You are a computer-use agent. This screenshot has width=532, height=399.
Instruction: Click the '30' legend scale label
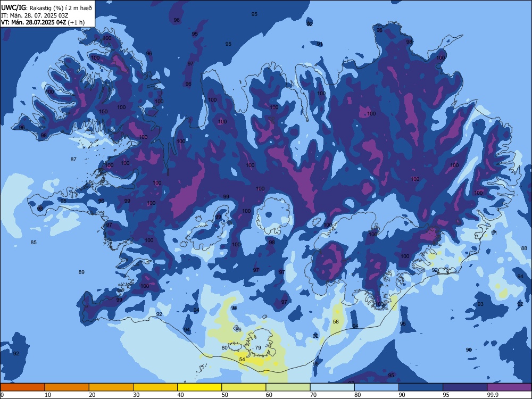[x=136, y=395]
